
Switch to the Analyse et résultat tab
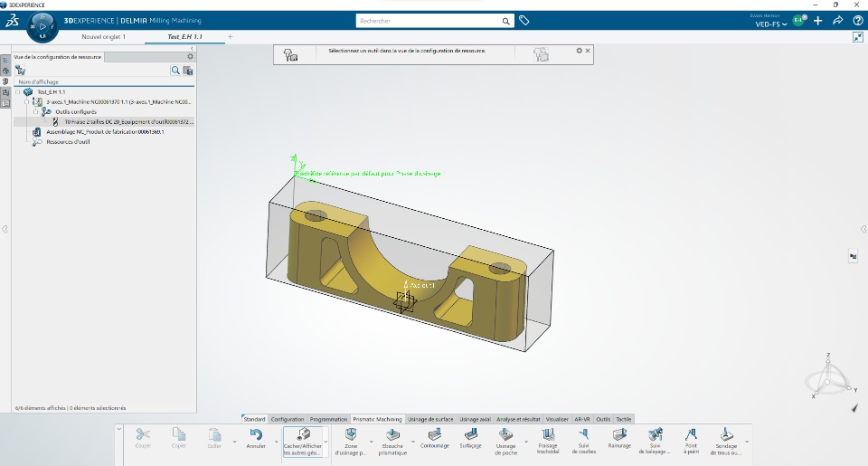pyautogui.click(x=518, y=419)
